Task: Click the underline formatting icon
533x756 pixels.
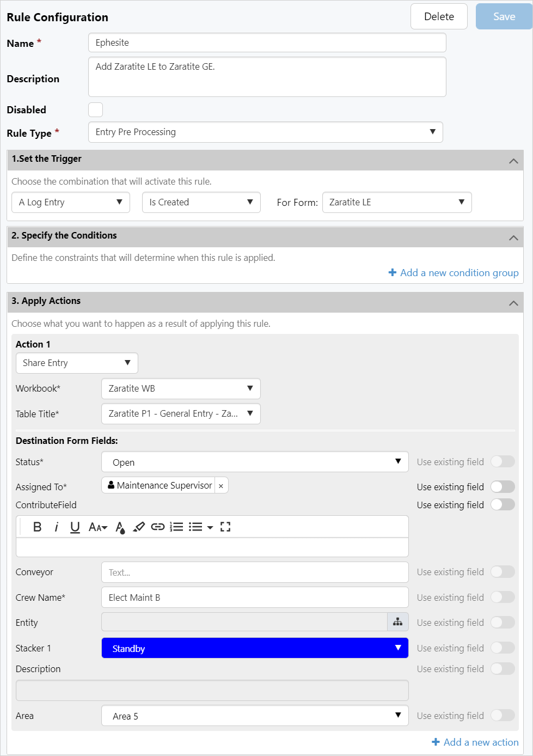Action: pos(75,527)
